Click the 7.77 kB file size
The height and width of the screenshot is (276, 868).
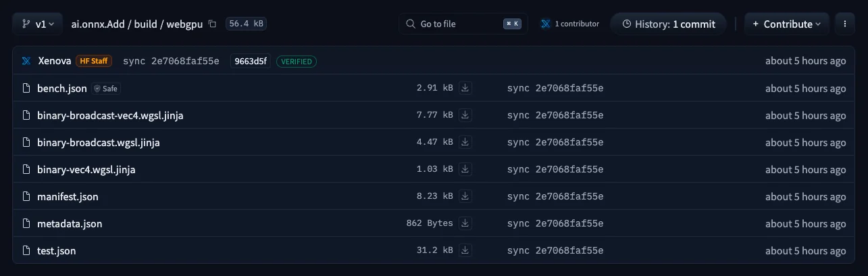[x=435, y=116]
